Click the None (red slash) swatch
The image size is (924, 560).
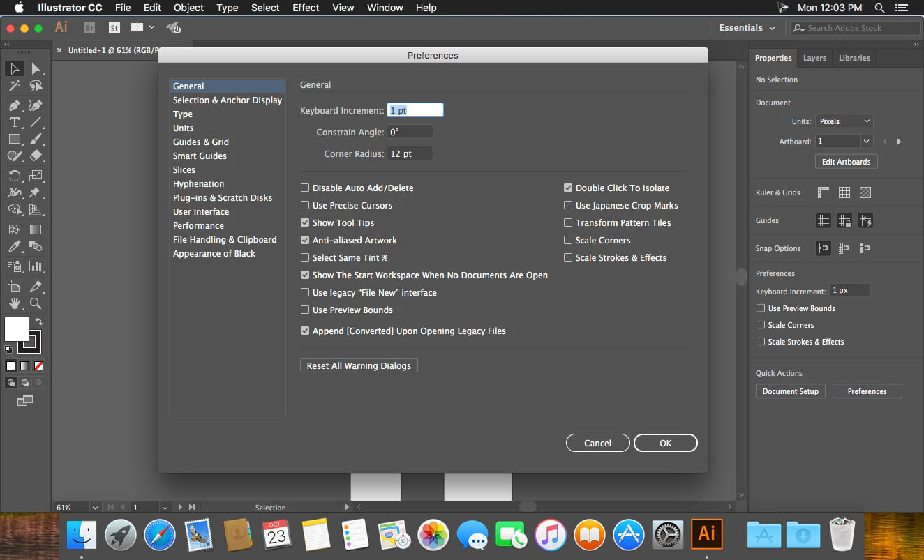38,365
